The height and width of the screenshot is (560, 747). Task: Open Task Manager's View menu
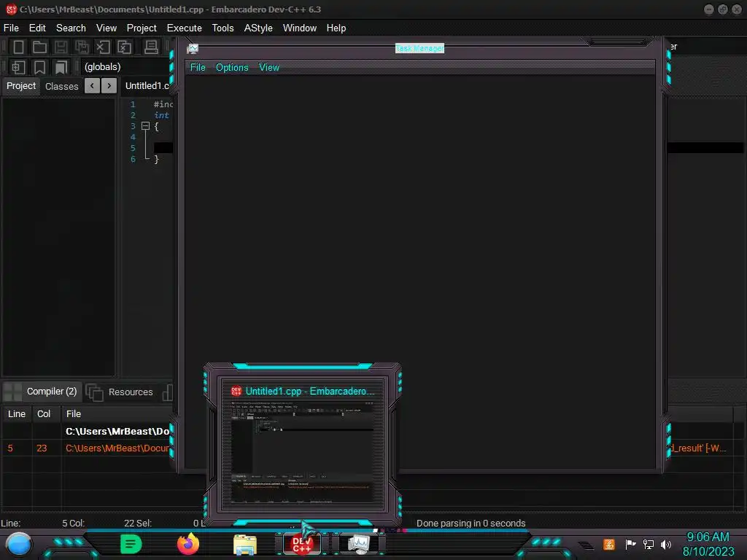pyautogui.click(x=269, y=67)
